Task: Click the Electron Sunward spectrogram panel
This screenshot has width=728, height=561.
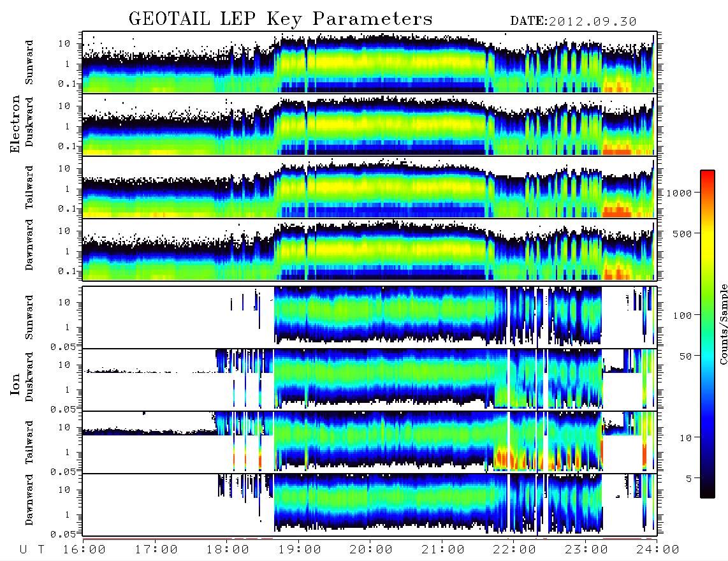Action: [x=370, y=62]
